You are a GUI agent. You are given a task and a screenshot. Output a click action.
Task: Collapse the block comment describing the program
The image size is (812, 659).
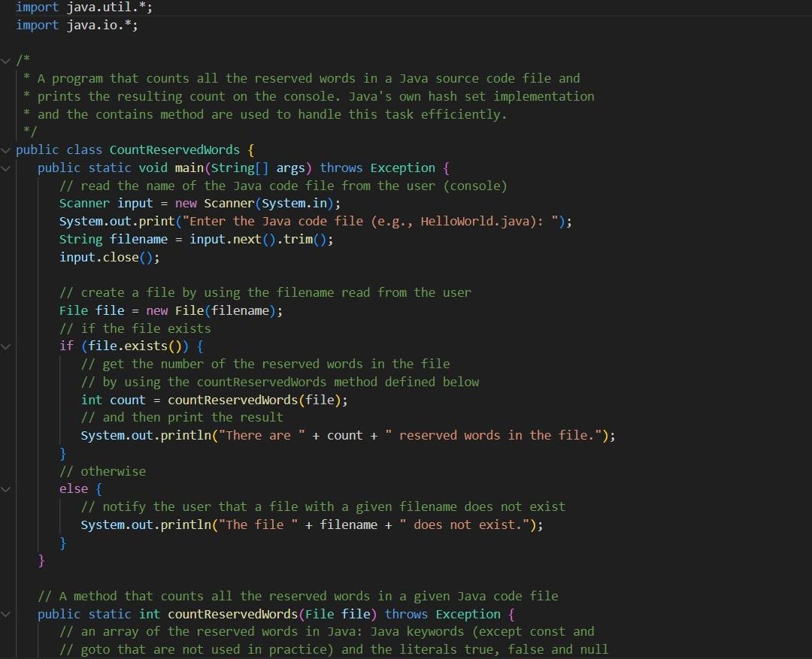[x=6, y=60]
